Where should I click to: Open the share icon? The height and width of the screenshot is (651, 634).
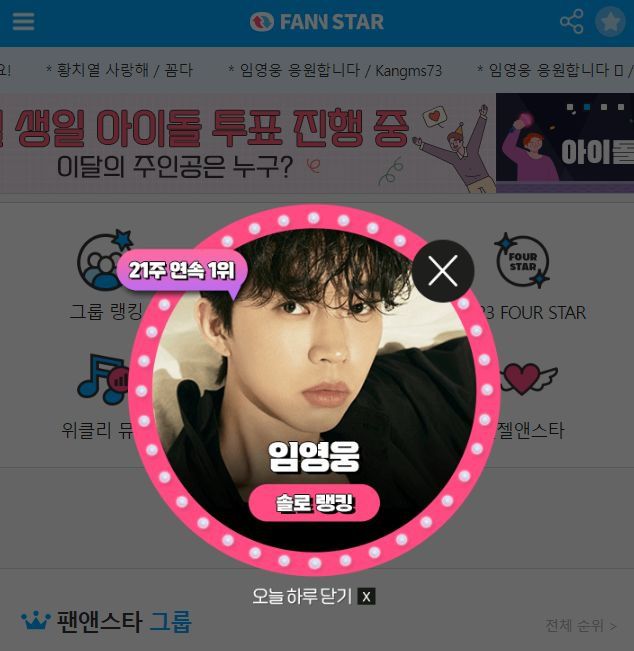[572, 22]
